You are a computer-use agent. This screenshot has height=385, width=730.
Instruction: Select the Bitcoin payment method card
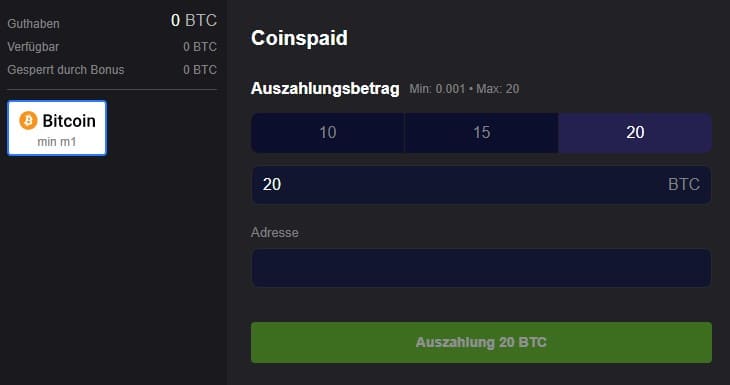pyautogui.click(x=57, y=128)
